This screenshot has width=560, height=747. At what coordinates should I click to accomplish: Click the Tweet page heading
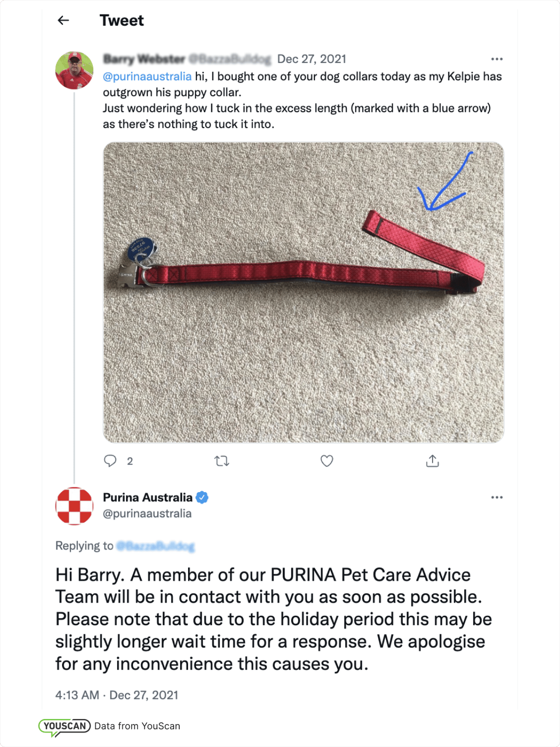(122, 20)
